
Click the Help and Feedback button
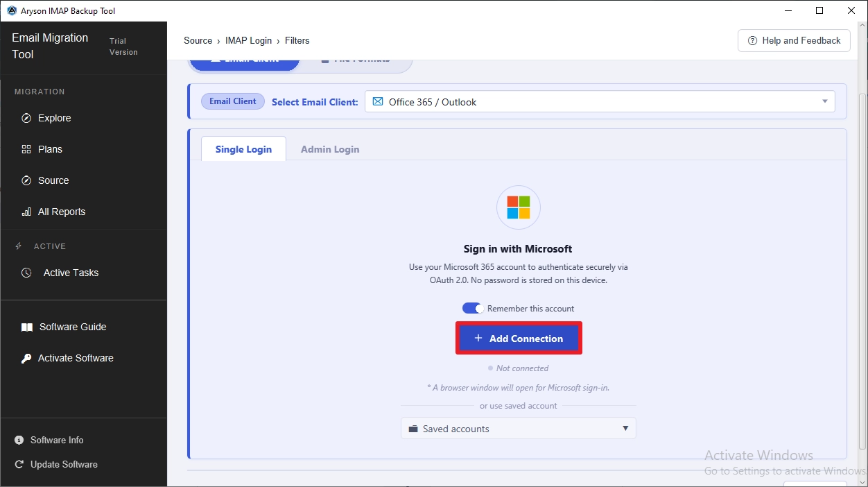[794, 41]
